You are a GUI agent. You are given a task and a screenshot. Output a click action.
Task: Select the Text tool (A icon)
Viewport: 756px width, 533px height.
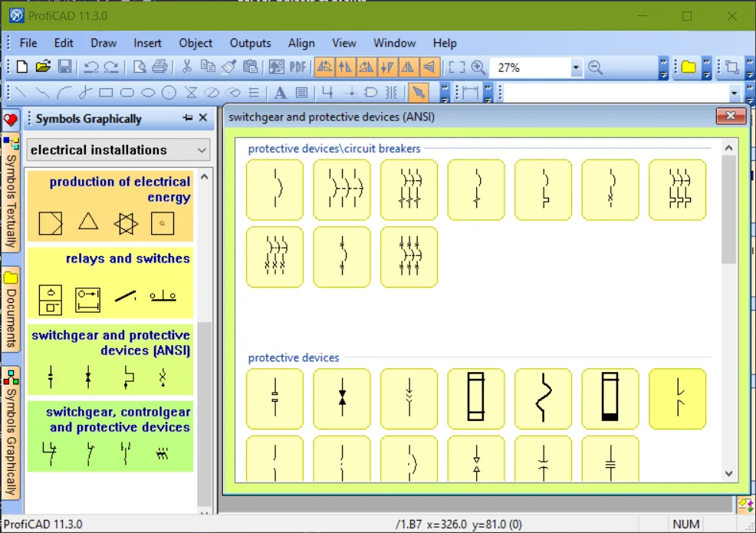point(281,93)
